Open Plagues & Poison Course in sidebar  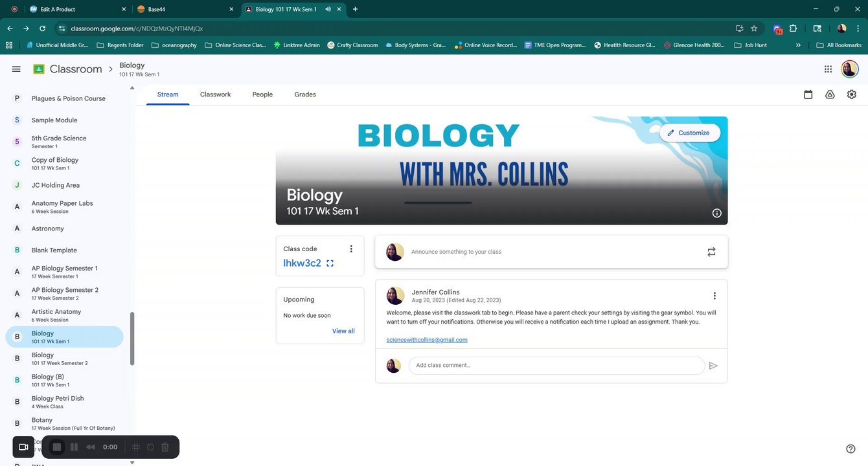point(64,98)
